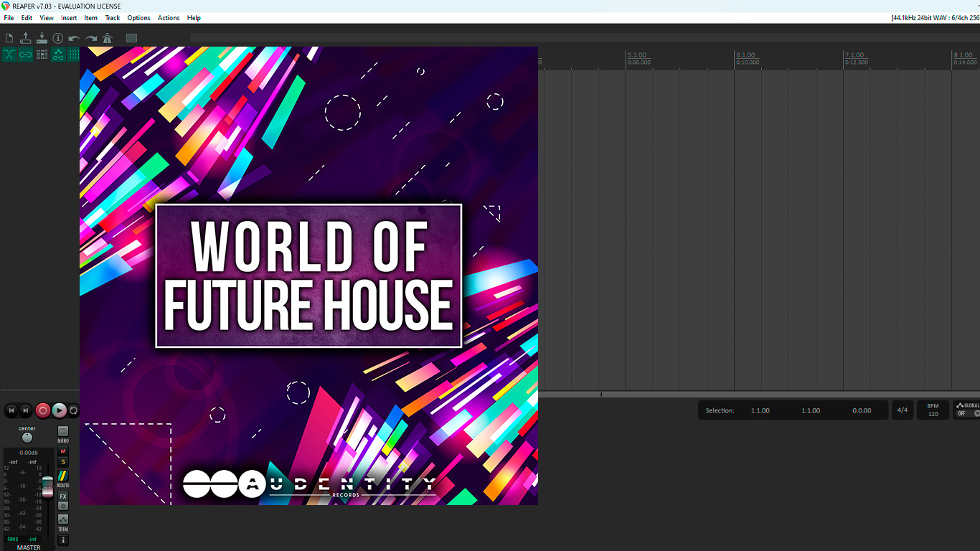Click the BPM 120 tempo field
Image resolution: width=980 pixels, height=551 pixels.
coord(933,410)
